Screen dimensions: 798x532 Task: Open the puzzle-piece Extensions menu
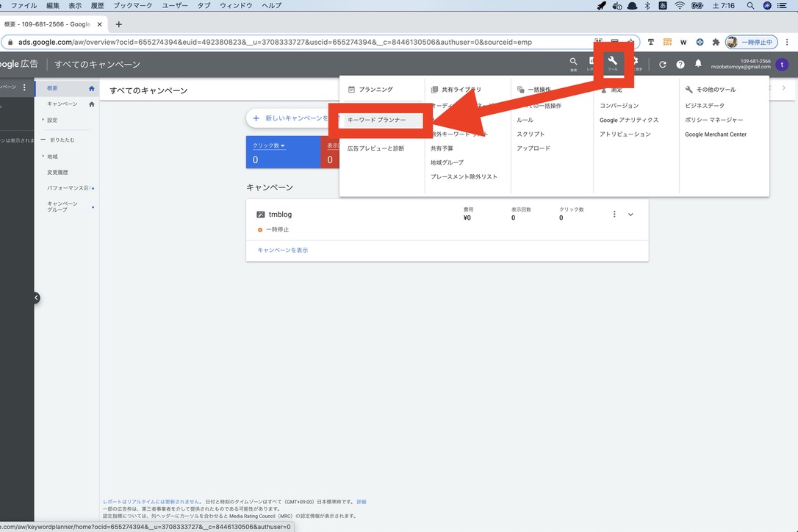tap(716, 43)
